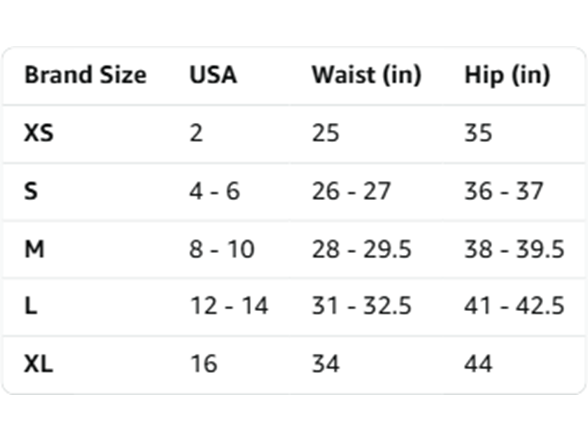Select the L brand size cell
Image resolution: width=588 pixels, height=441 pixels.
(x=31, y=306)
